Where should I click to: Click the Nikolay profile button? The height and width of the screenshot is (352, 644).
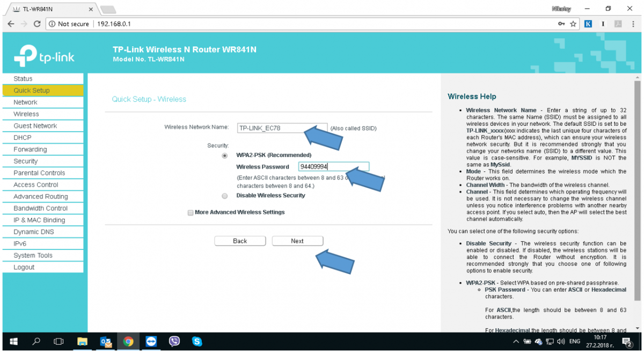(561, 9)
